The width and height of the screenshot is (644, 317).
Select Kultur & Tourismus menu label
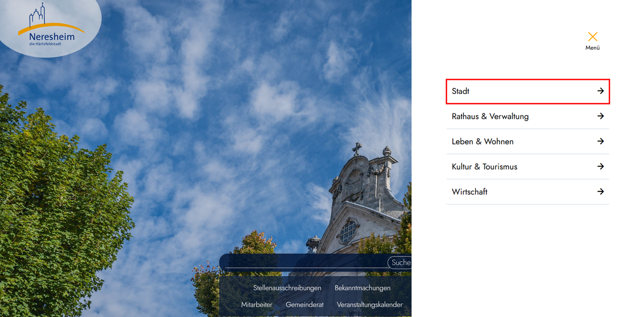point(484,166)
